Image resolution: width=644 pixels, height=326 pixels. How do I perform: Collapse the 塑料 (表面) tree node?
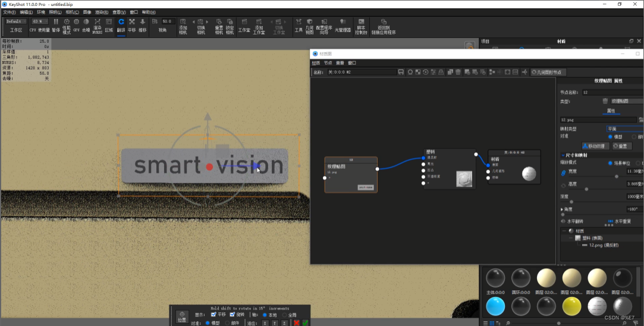571,238
